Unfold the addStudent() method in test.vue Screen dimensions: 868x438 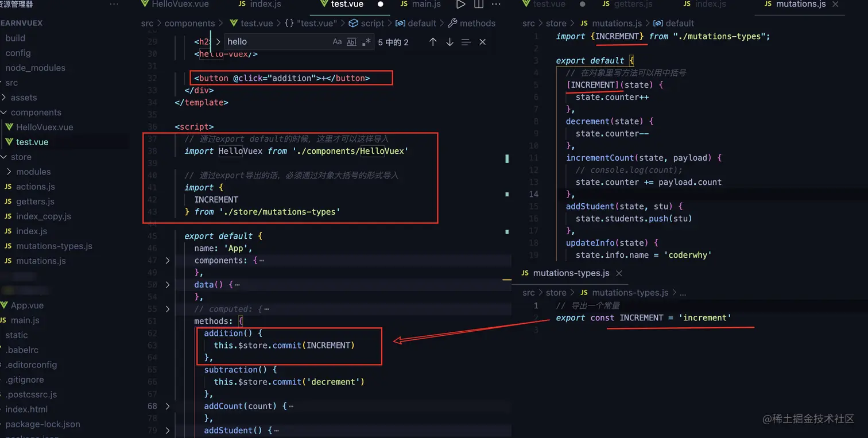(x=168, y=431)
